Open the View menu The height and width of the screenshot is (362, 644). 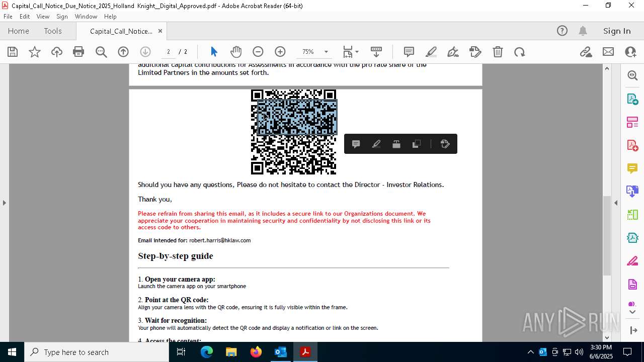43,17
